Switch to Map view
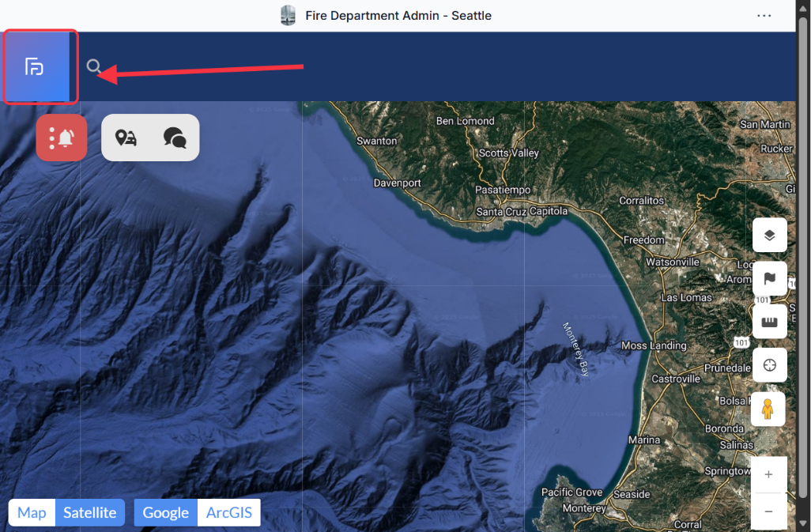 pyautogui.click(x=32, y=513)
